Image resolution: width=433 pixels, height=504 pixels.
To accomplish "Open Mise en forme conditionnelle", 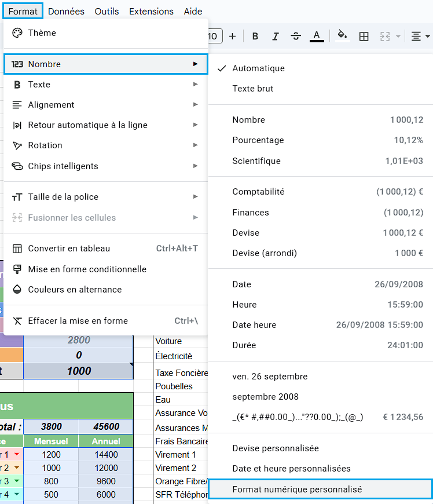I will [x=87, y=269].
